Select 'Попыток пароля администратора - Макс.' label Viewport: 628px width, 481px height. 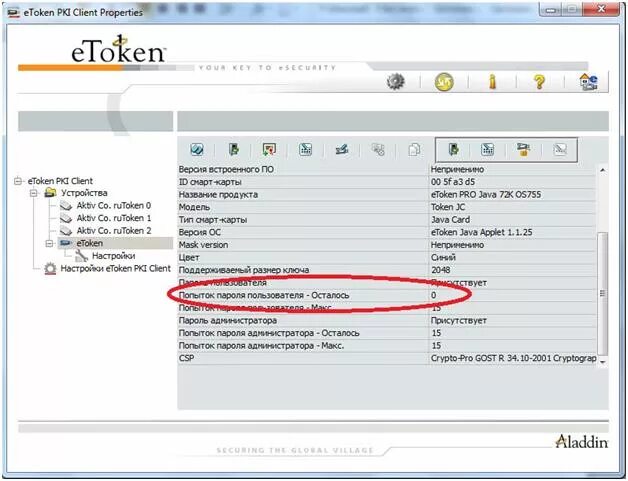262,346
